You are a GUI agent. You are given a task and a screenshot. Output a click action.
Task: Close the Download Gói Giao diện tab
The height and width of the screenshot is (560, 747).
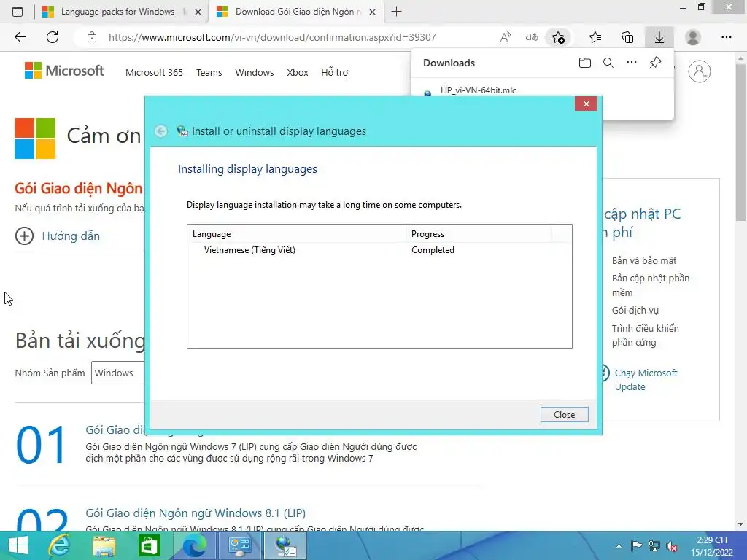pyautogui.click(x=373, y=12)
